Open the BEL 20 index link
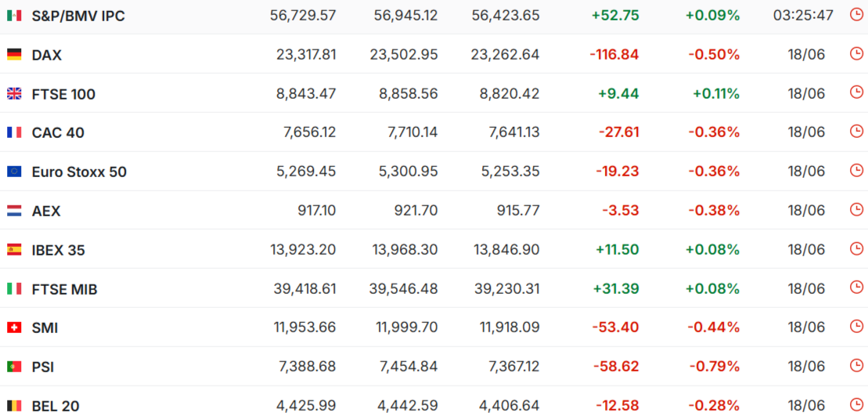The width and height of the screenshot is (868, 420). (56, 406)
